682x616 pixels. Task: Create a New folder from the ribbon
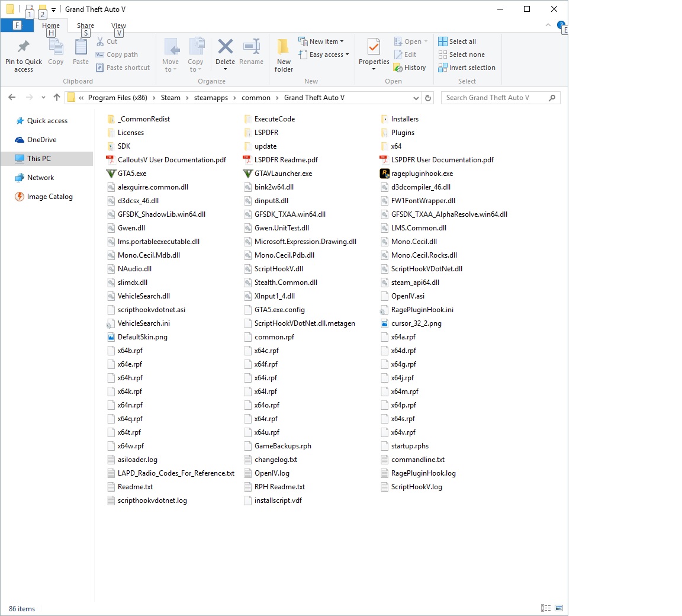pos(284,55)
